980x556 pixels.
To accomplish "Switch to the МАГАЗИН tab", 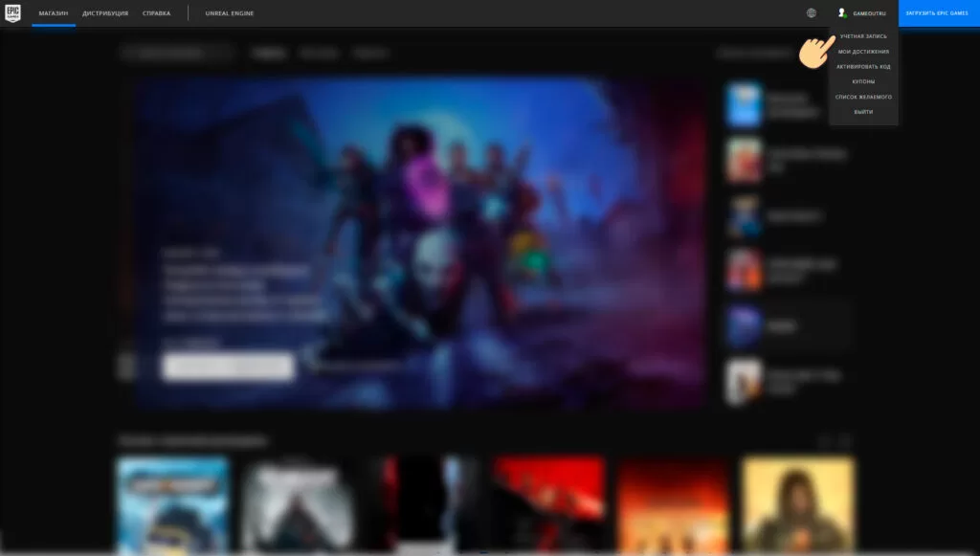I will click(54, 13).
